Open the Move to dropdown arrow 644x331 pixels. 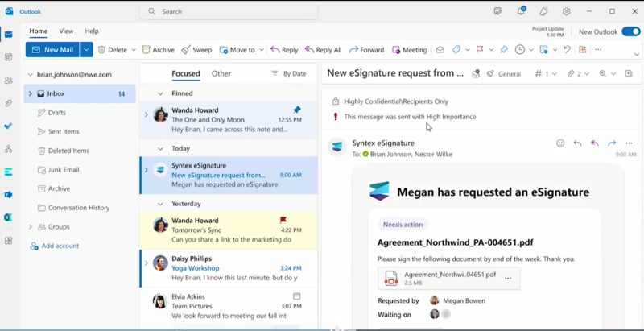pos(261,50)
